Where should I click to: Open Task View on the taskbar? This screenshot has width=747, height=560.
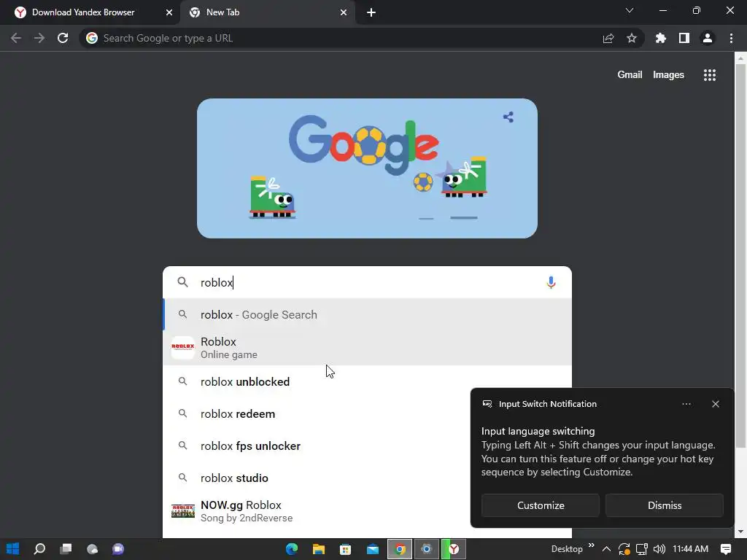66,549
